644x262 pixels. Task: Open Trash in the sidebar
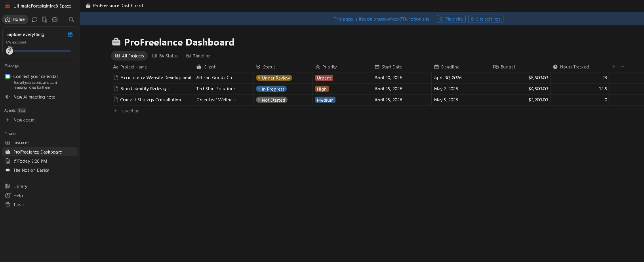(x=18, y=205)
